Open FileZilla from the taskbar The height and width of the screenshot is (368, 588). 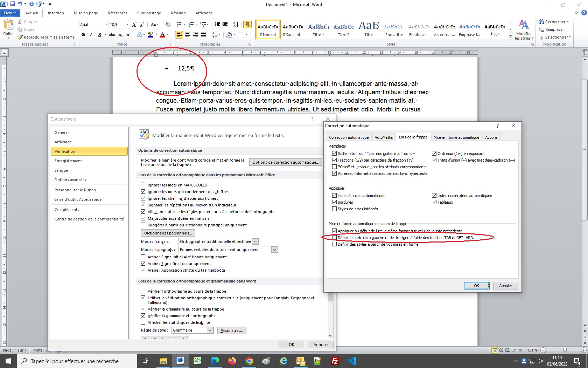[x=335, y=361]
